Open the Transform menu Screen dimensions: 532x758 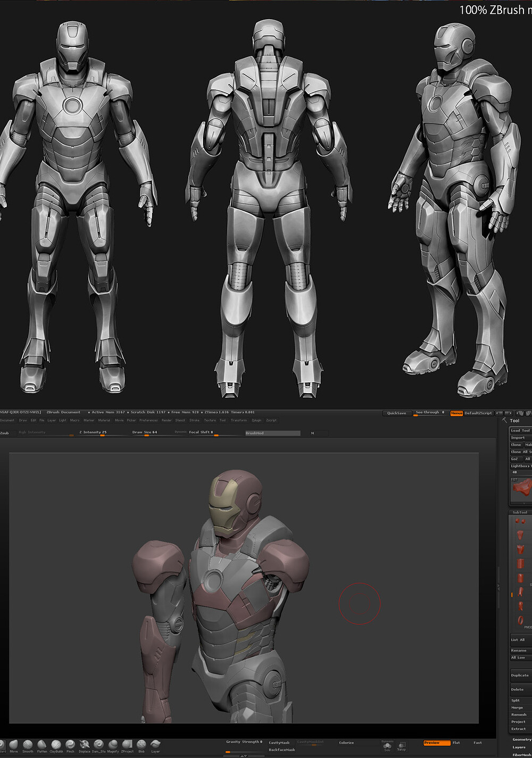point(239,420)
